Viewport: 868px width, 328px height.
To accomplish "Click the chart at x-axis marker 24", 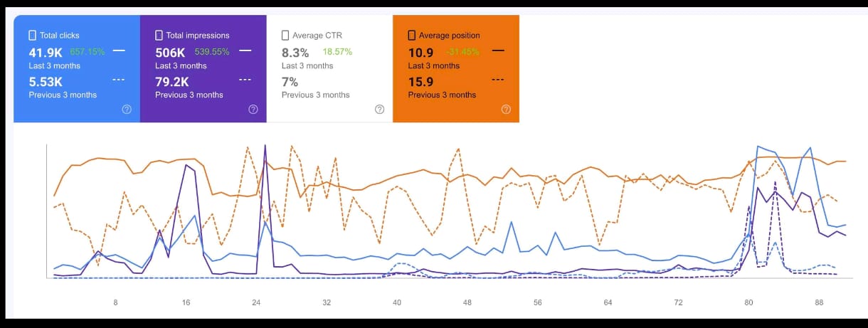I will click(256, 211).
